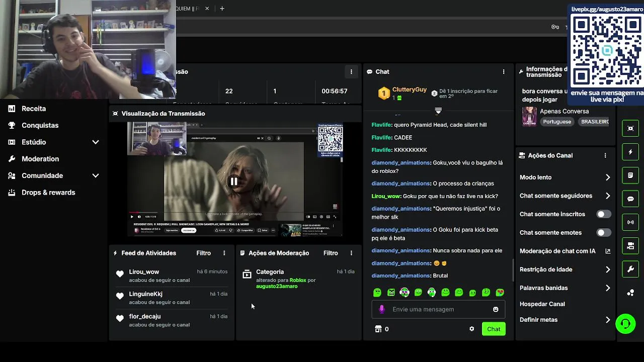
Task: Open the chat bubble icon in right rail
Action: (x=630, y=199)
